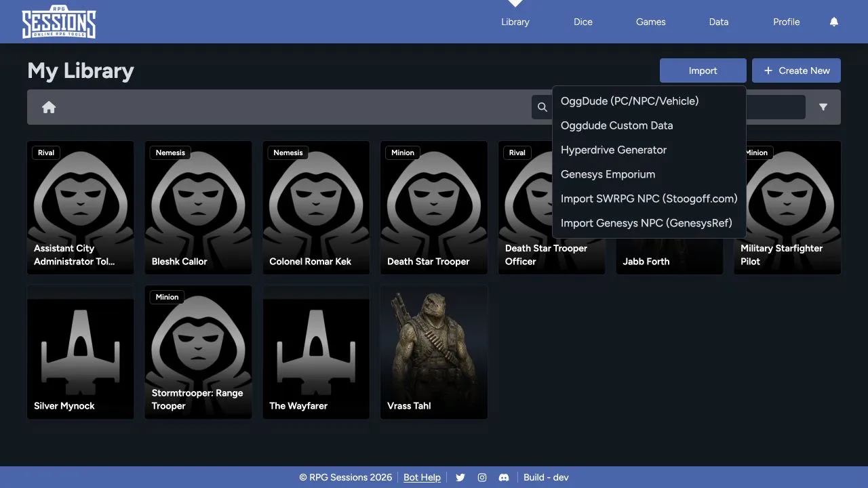Open the Twitter link in footer
The width and height of the screenshot is (868, 488).
point(460,477)
